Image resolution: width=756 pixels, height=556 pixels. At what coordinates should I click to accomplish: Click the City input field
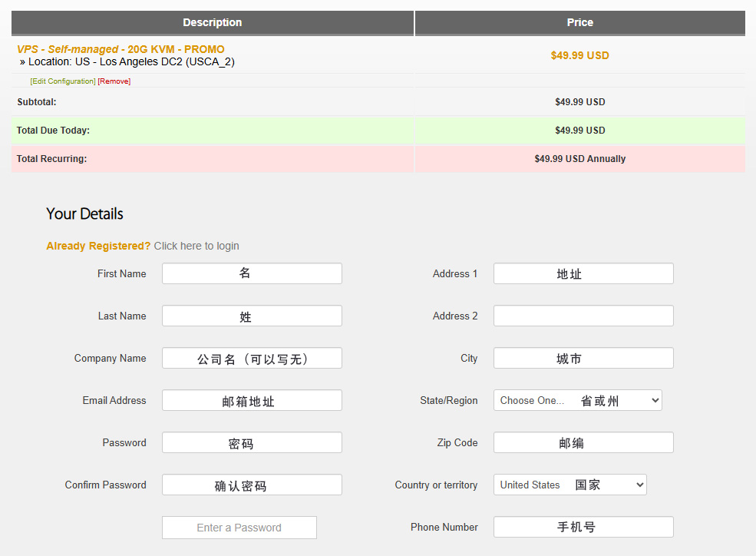tap(583, 358)
